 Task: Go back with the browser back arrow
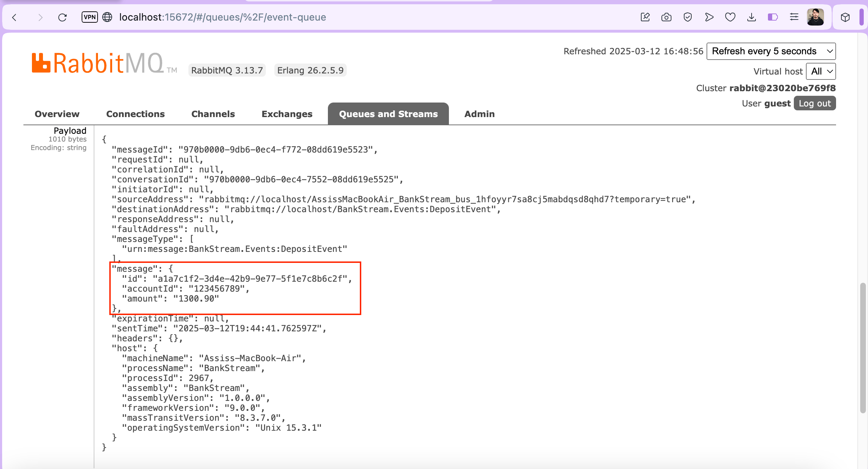15,17
